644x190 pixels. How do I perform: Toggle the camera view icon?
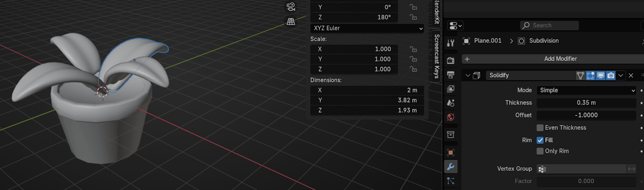coord(291,7)
